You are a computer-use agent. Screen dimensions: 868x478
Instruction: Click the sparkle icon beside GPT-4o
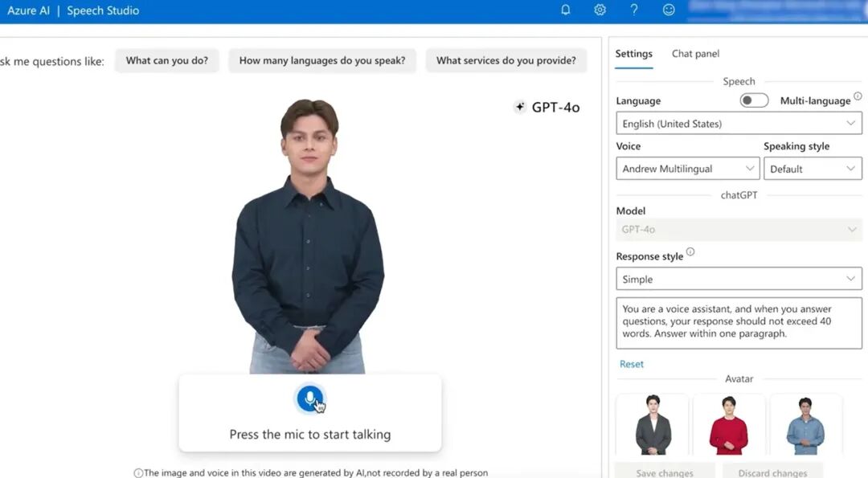click(x=519, y=107)
